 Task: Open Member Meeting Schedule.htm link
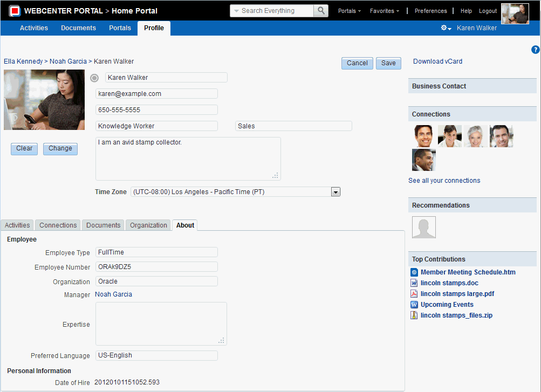468,272
